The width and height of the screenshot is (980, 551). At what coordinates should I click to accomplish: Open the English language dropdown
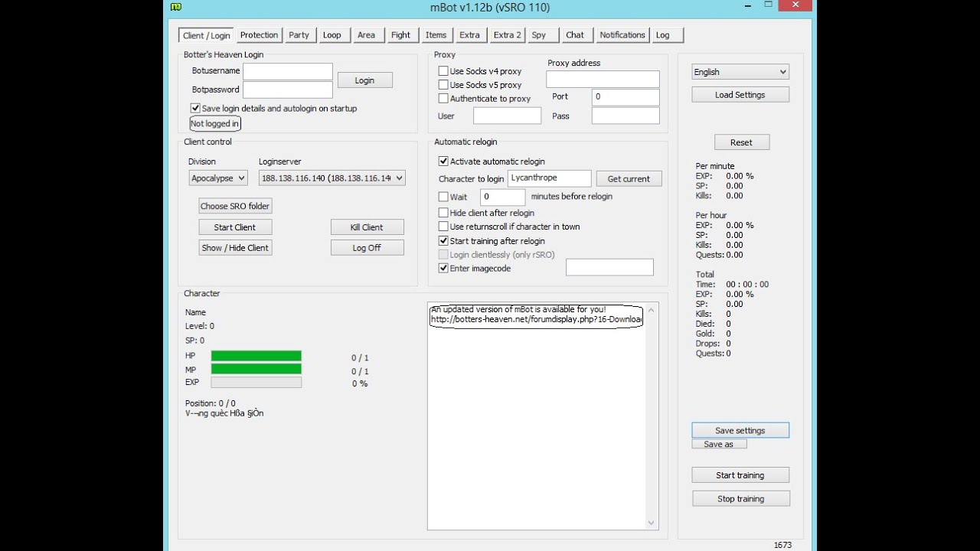pyautogui.click(x=740, y=72)
